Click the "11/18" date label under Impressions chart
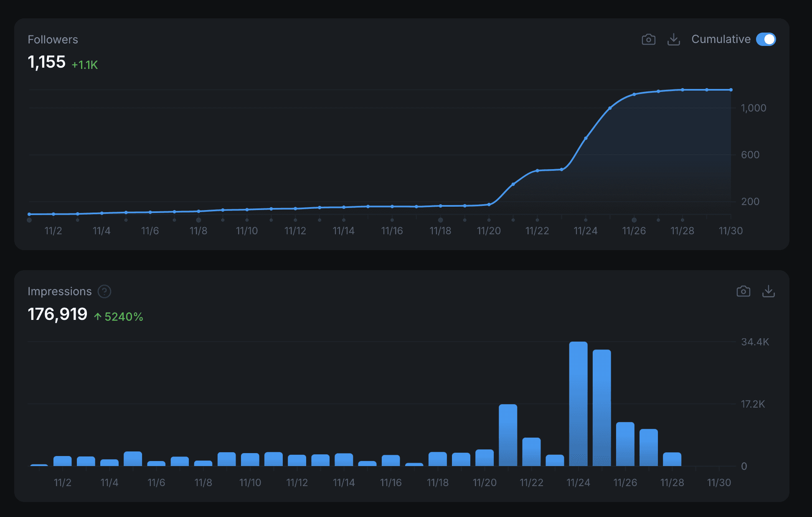This screenshot has width=812, height=517. [x=438, y=483]
